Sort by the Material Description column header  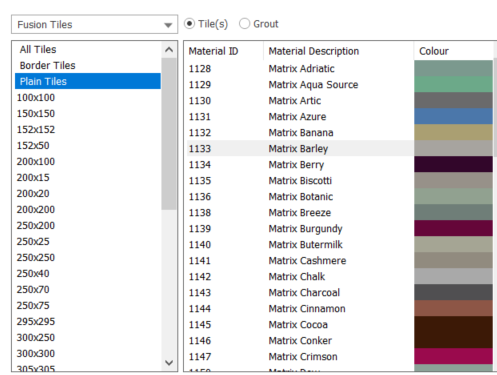click(339, 51)
